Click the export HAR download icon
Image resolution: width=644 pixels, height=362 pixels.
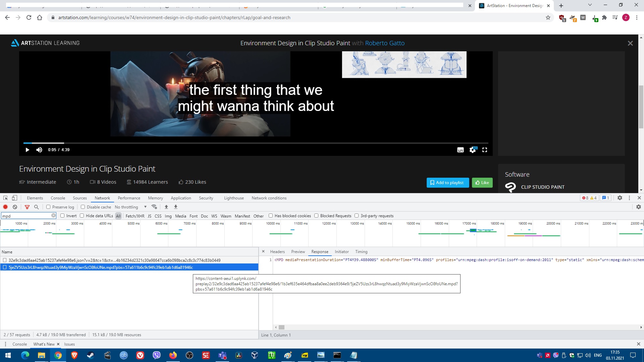[x=176, y=207]
